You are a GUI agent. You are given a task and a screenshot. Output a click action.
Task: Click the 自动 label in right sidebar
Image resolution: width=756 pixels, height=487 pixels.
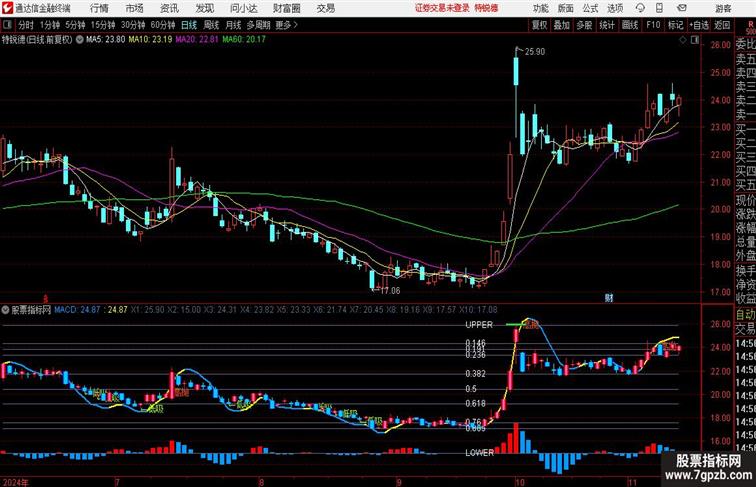tap(745, 314)
